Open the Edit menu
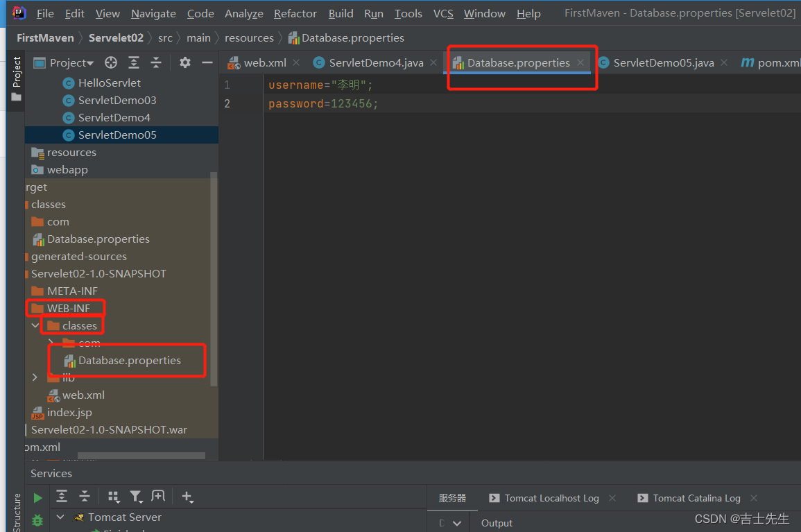Viewport: 801px width, 532px height. click(x=75, y=13)
